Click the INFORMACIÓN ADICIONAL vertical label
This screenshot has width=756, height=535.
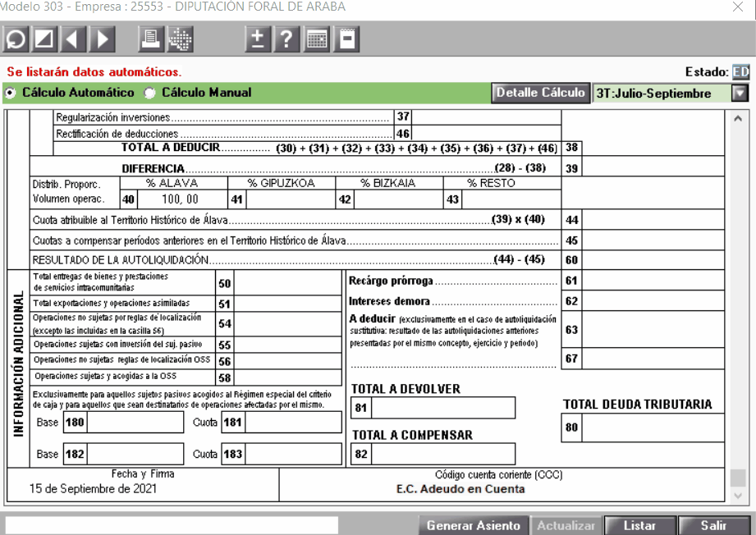pos(18,364)
